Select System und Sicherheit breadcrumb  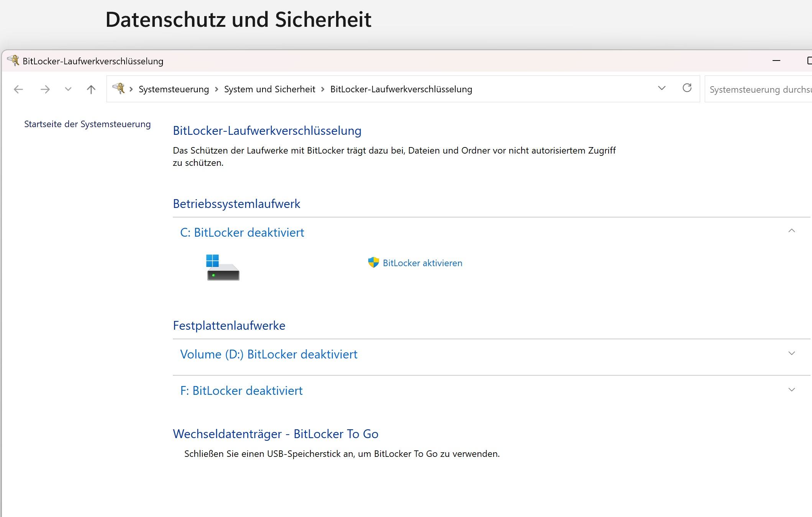pyautogui.click(x=269, y=89)
